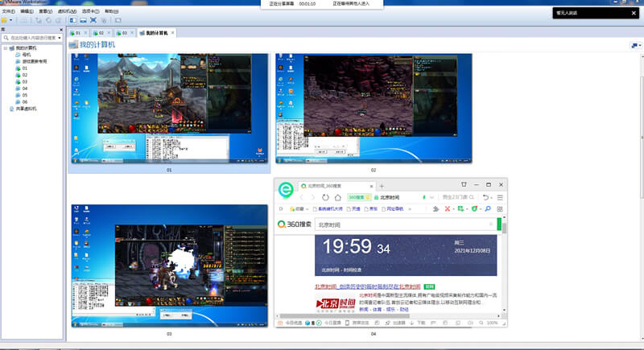Open the 查看(V) menu
This screenshot has height=350, width=644.
[45, 11]
